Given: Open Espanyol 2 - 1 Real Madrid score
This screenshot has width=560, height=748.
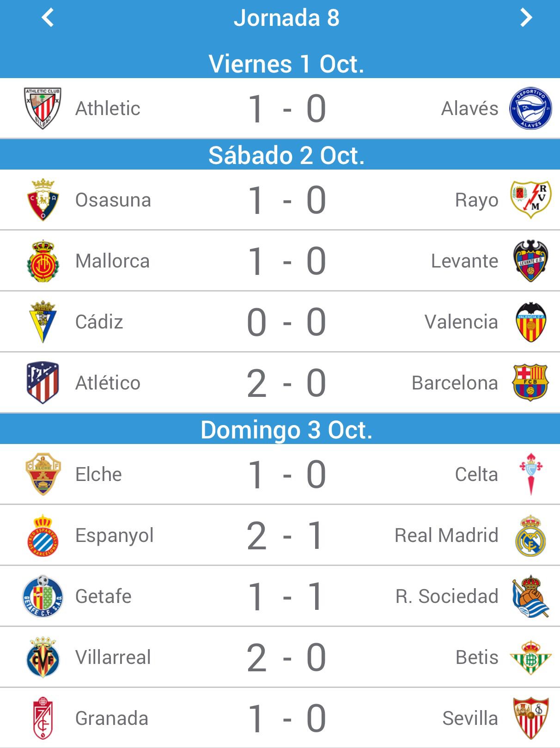Looking at the screenshot, I should tap(286, 535).
